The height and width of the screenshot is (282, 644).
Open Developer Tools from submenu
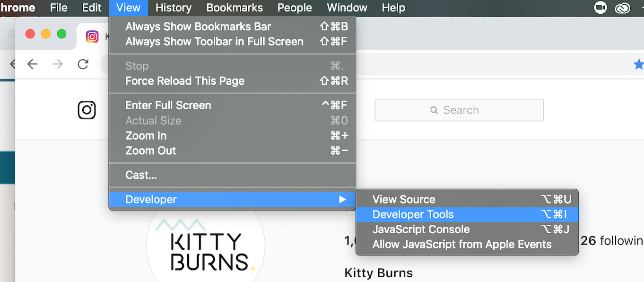pyautogui.click(x=467, y=214)
